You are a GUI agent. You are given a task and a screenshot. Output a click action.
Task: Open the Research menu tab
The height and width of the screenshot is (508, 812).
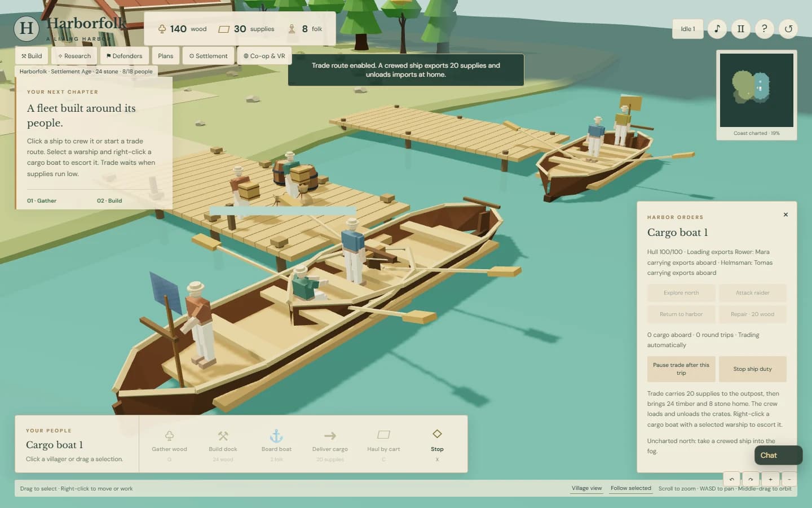coord(74,56)
